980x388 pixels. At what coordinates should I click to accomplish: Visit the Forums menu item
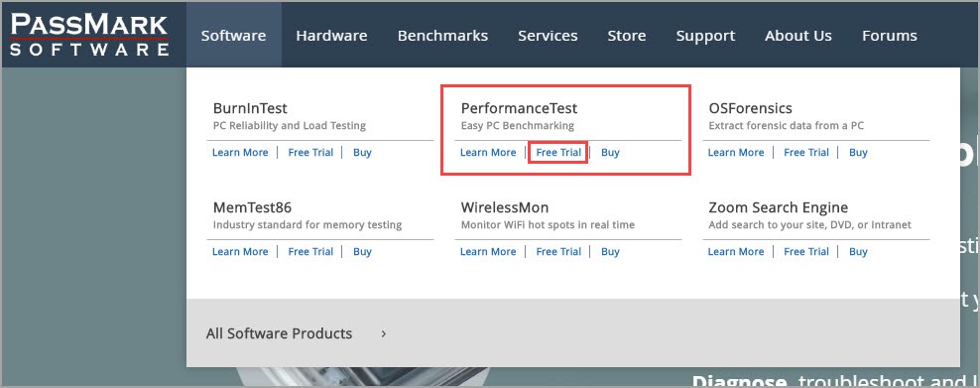coord(890,36)
